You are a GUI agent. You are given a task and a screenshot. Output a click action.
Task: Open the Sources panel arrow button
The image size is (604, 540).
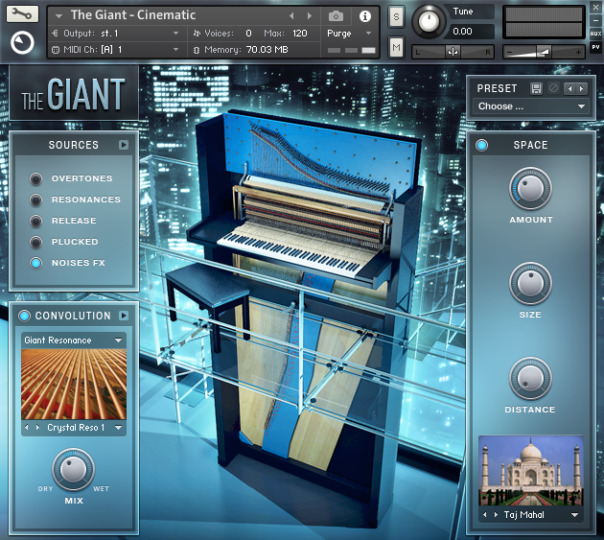click(123, 145)
